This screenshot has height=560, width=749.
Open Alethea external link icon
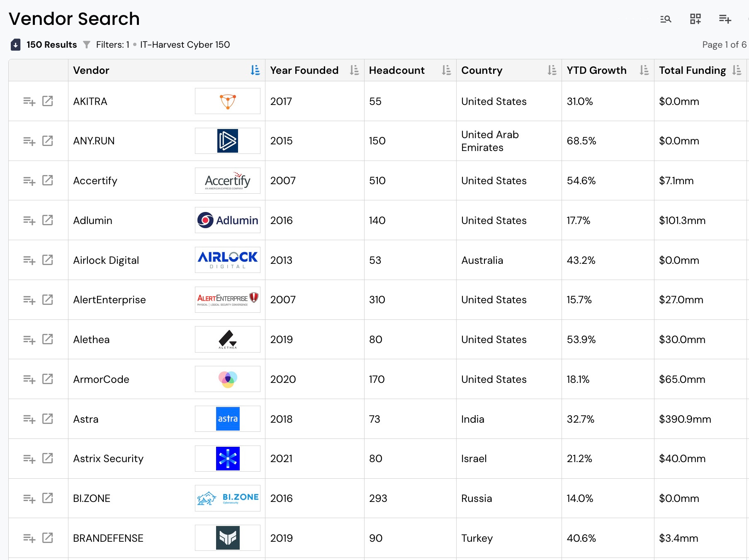pos(48,339)
